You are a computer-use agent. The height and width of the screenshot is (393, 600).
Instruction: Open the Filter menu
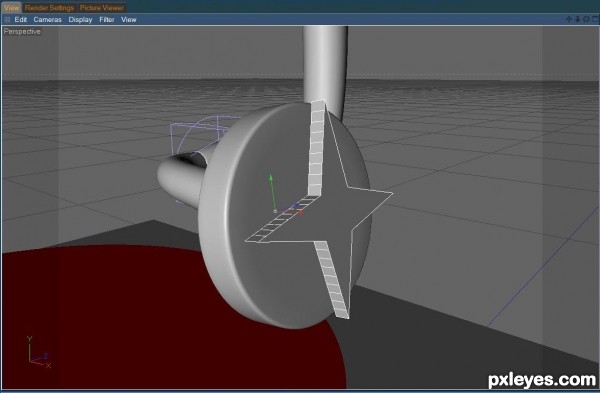pos(107,20)
